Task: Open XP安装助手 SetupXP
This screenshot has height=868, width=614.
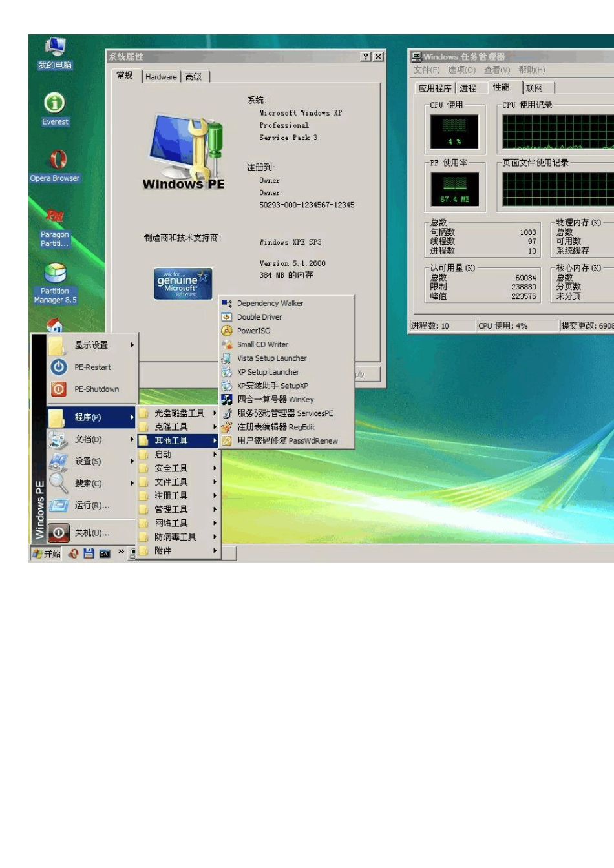Action: pyautogui.click(x=287, y=386)
